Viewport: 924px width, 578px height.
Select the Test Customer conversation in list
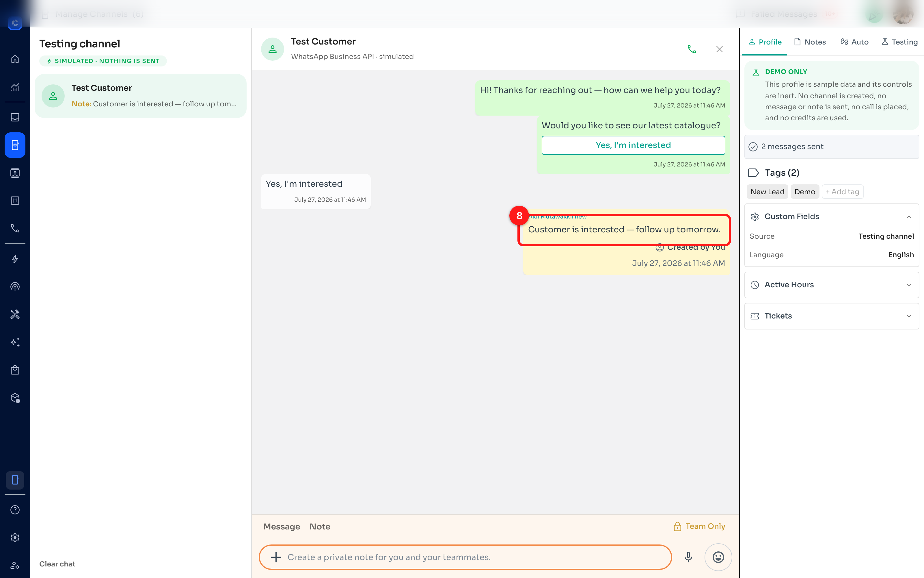click(141, 96)
